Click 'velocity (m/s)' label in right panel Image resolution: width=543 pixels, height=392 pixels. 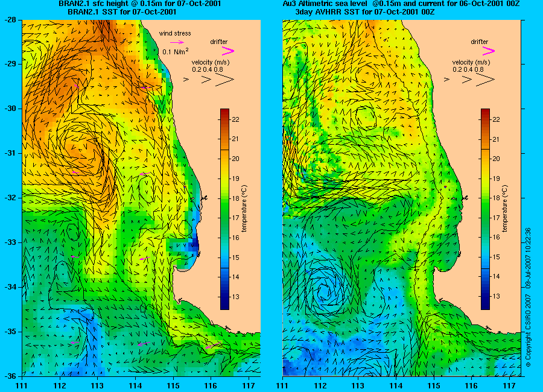tap(471, 62)
